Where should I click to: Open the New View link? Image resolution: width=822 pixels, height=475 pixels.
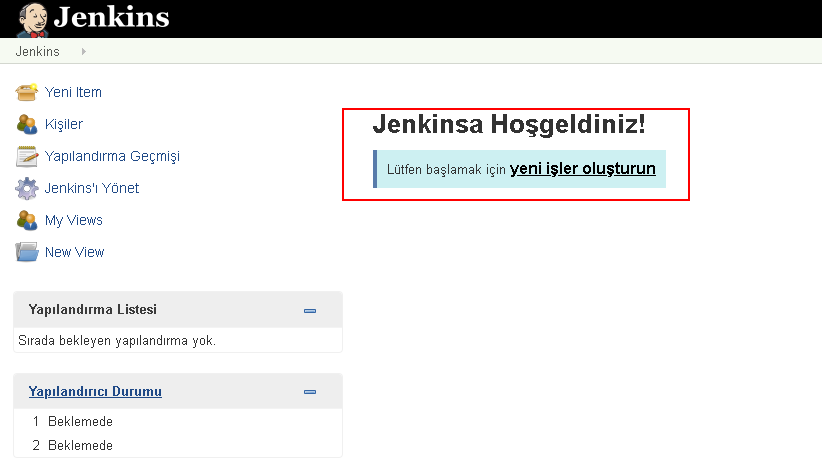pyautogui.click(x=74, y=252)
